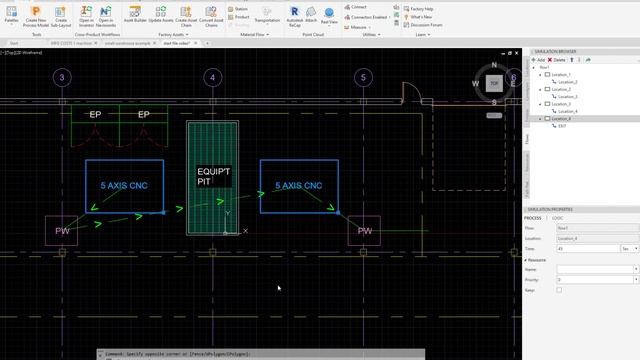640x360 pixels.
Task: Open What's New
Action: [x=418, y=17]
